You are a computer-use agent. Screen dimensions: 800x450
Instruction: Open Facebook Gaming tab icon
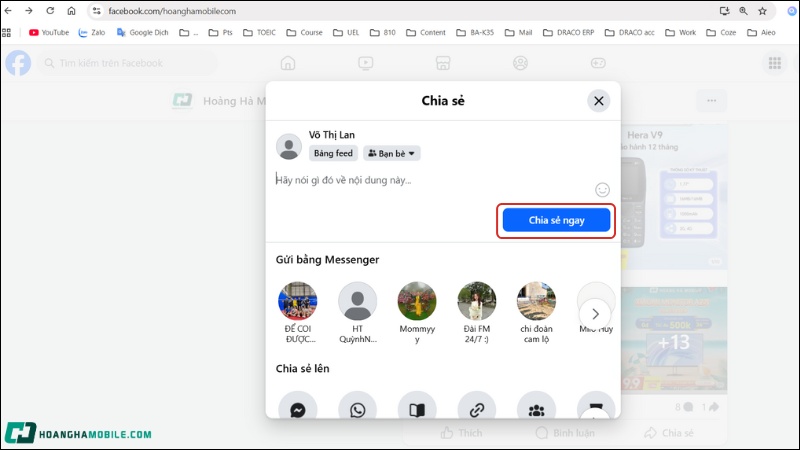tap(598, 63)
